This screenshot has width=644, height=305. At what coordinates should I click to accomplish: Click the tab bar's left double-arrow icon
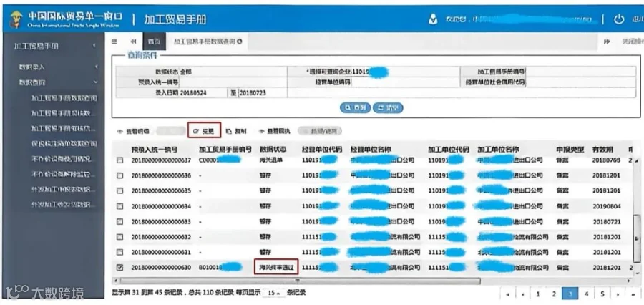pyautogui.click(x=133, y=42)
